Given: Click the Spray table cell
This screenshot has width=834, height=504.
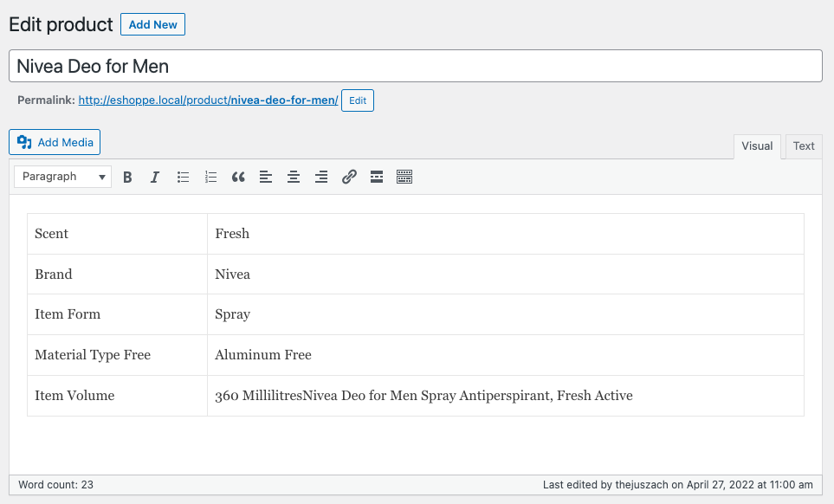Looking at the screenshot, I should click(x=505, y=314).
